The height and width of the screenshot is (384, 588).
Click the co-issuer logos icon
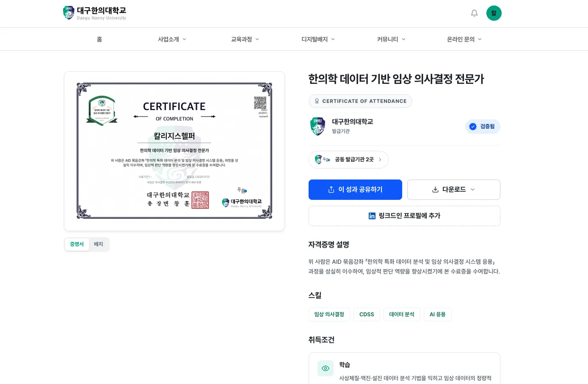(x=322, y=160)
